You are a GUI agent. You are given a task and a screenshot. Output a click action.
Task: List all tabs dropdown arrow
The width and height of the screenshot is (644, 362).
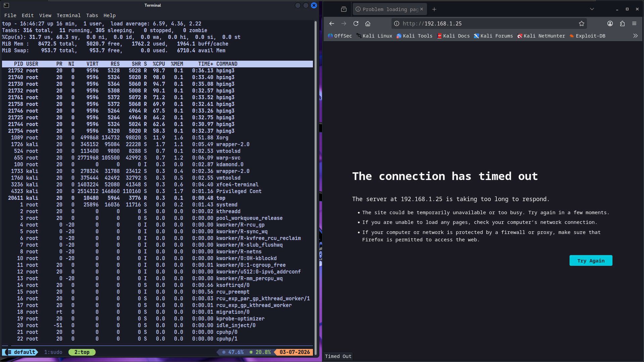[x=592, y=9]
